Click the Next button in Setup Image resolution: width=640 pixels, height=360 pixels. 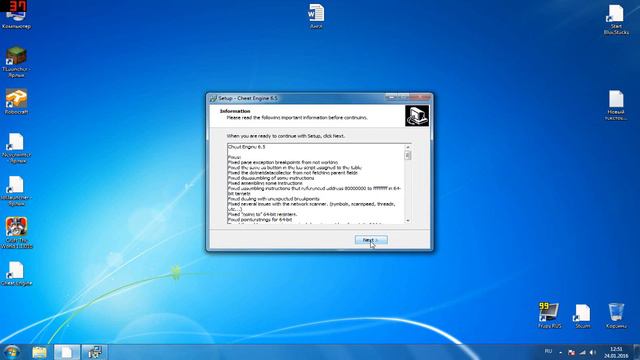tap(371, 240)
